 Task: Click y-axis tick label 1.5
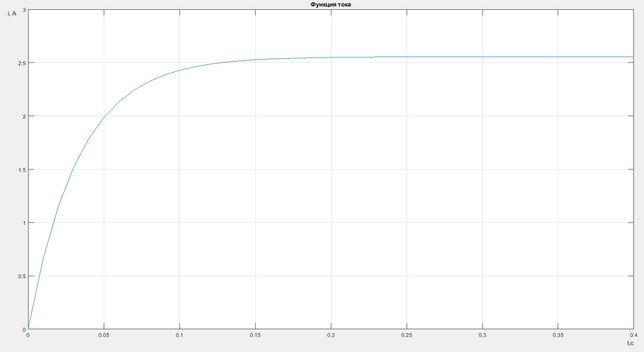(x=22, y=169)
